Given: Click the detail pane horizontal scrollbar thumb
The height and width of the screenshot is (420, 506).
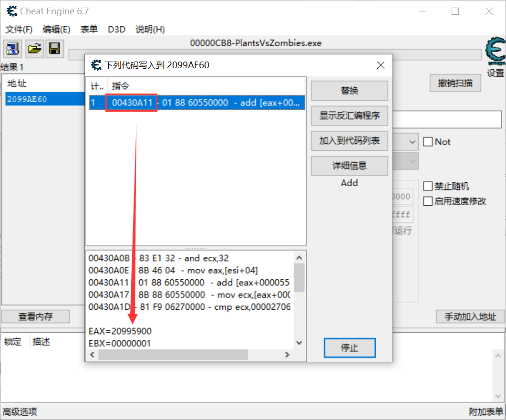Looking at the screenshot, I should coord(173,355).
